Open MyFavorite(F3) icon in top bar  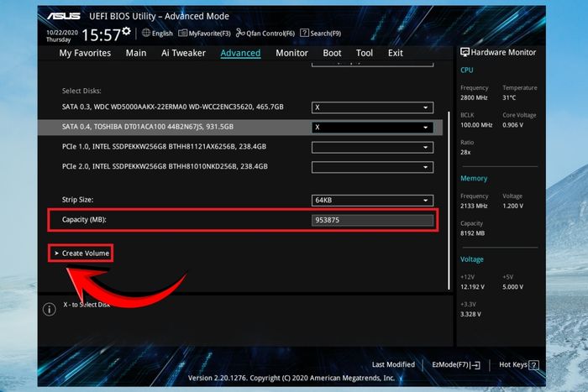pyautogui.click(x=182, y=33)
